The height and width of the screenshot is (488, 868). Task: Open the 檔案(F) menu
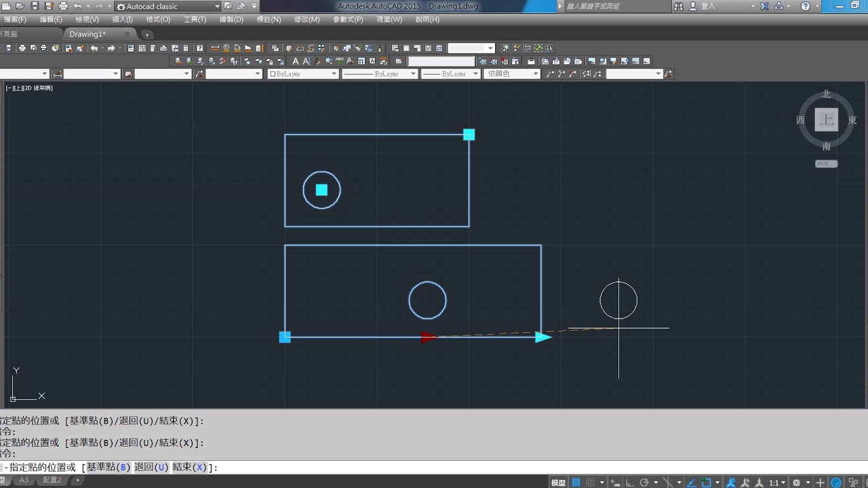pos(14,20)
